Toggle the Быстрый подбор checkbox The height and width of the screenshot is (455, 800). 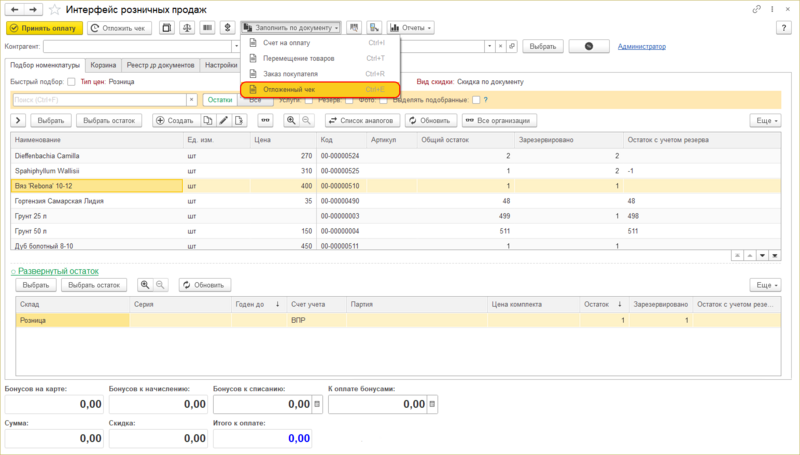point(71,81)
